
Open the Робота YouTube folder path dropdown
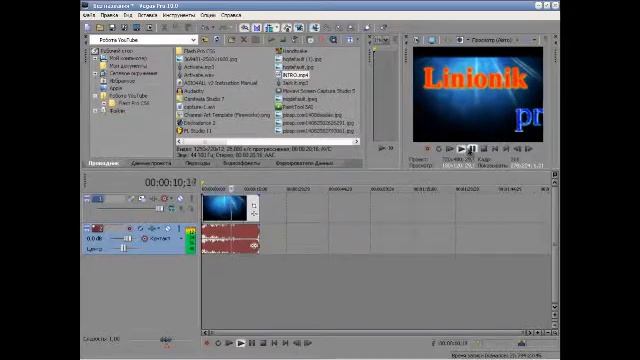tap(193, 40)
